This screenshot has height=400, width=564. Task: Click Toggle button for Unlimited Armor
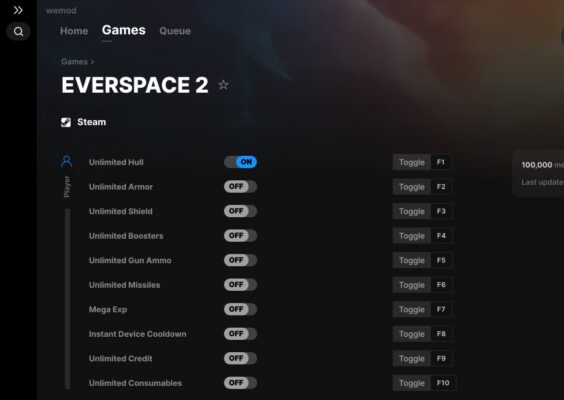412,187
